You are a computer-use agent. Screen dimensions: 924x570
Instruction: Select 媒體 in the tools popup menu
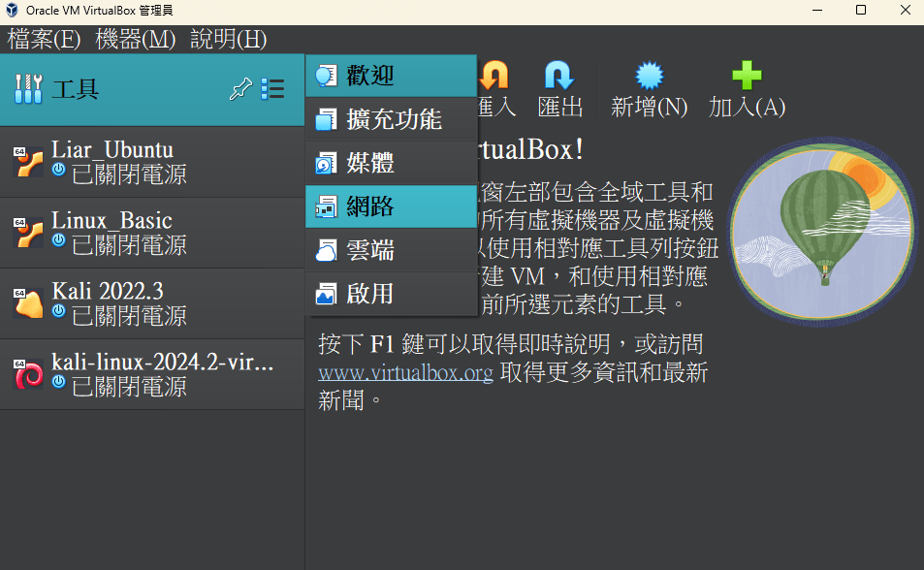[392, 163]
